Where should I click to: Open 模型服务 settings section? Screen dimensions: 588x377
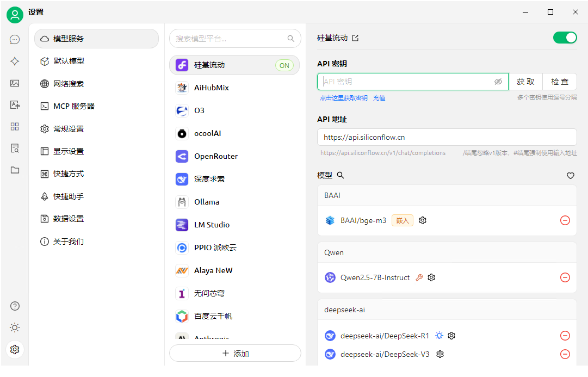pyautogui.click(x=96, y=39)
